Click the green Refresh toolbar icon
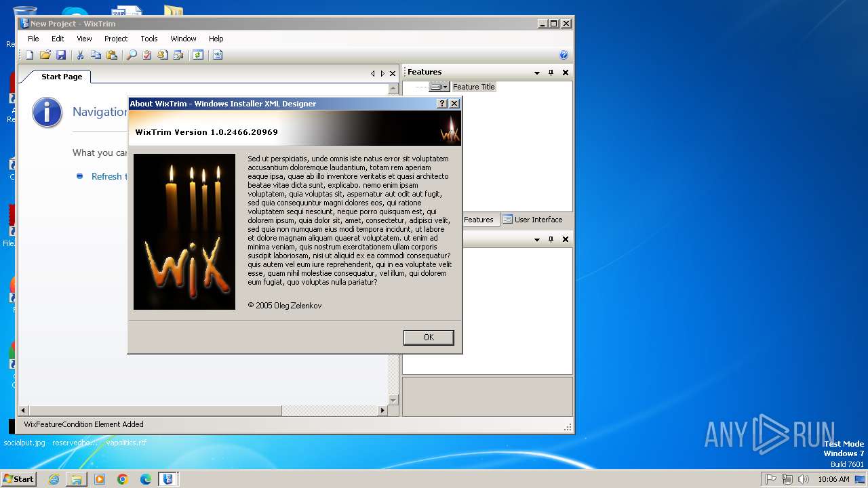Viewport: 868px width, 488px height. (197, 55)
